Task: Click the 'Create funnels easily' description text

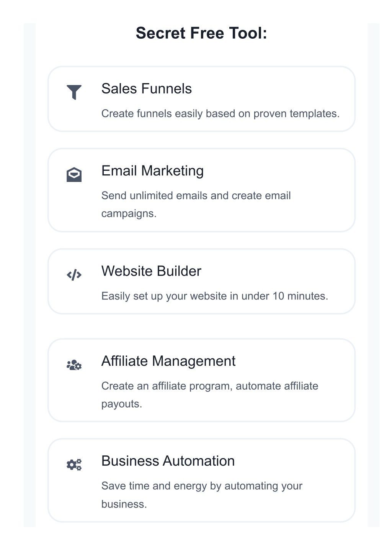Action: (220, 114)
